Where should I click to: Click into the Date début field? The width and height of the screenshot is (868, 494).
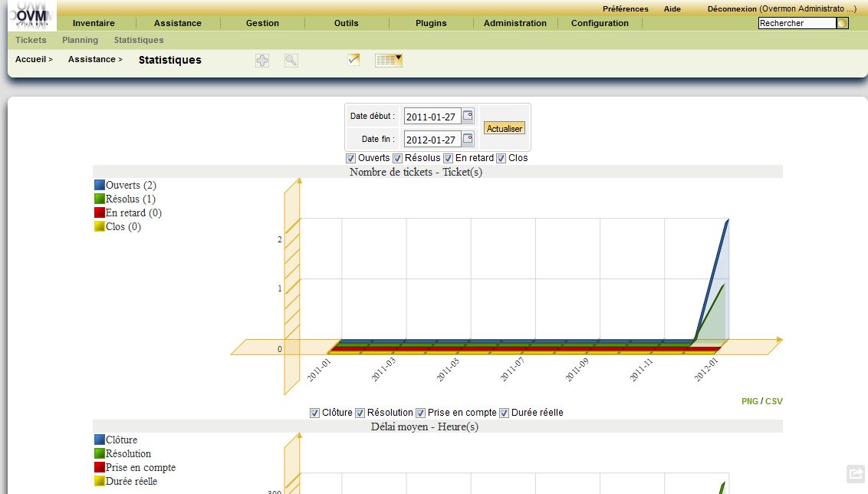(432, 117)
